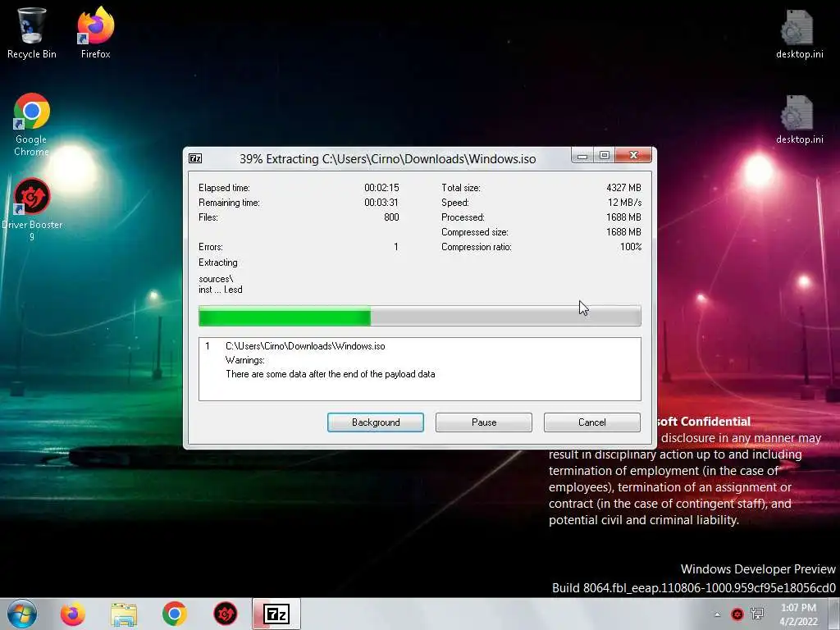This screenshot has width=840, height=630.
Task: Maximize the 7-Zip extracting dialog
Action: click(605, 155)
